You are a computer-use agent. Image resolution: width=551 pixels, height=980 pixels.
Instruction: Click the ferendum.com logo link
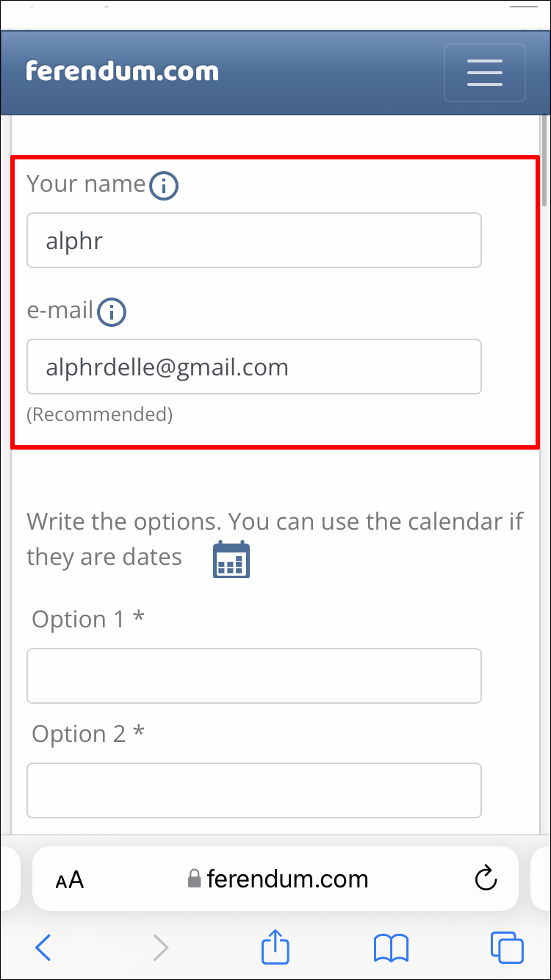[x=122, y=71]
